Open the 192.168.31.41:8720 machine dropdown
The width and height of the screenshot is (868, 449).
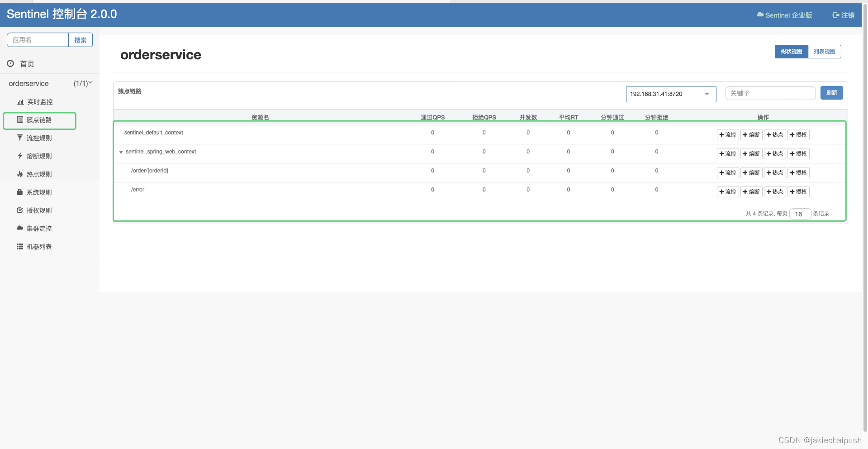pos(671,94)
